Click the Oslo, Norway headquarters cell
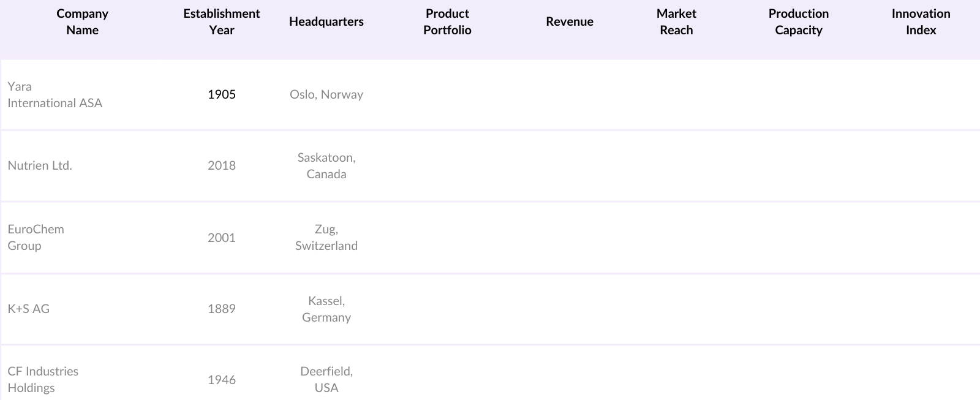 pos(326,94)
